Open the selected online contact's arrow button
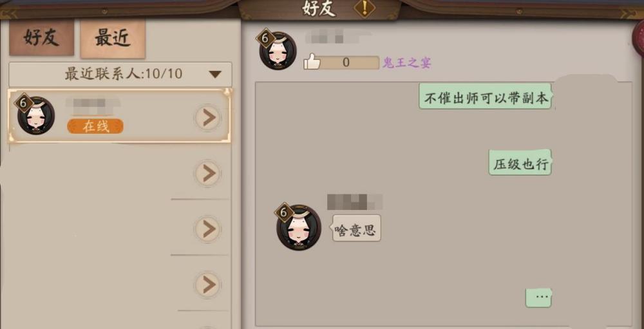 [208, 118]
